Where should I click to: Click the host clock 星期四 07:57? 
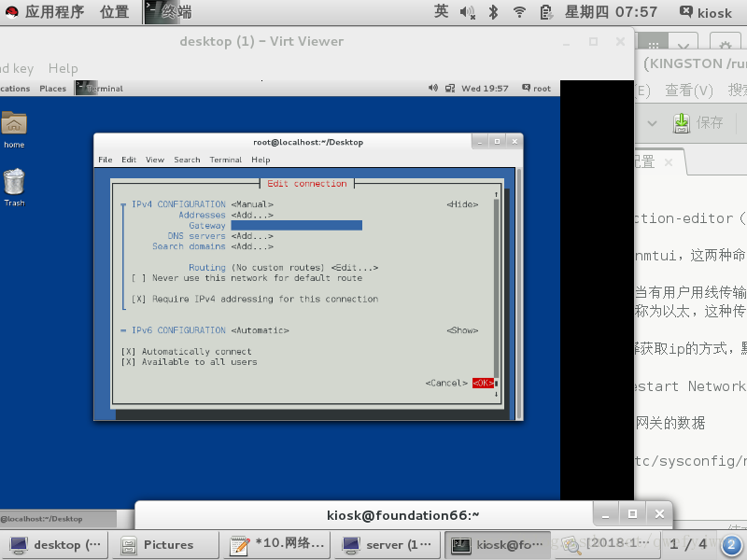(x=611, y=12)
